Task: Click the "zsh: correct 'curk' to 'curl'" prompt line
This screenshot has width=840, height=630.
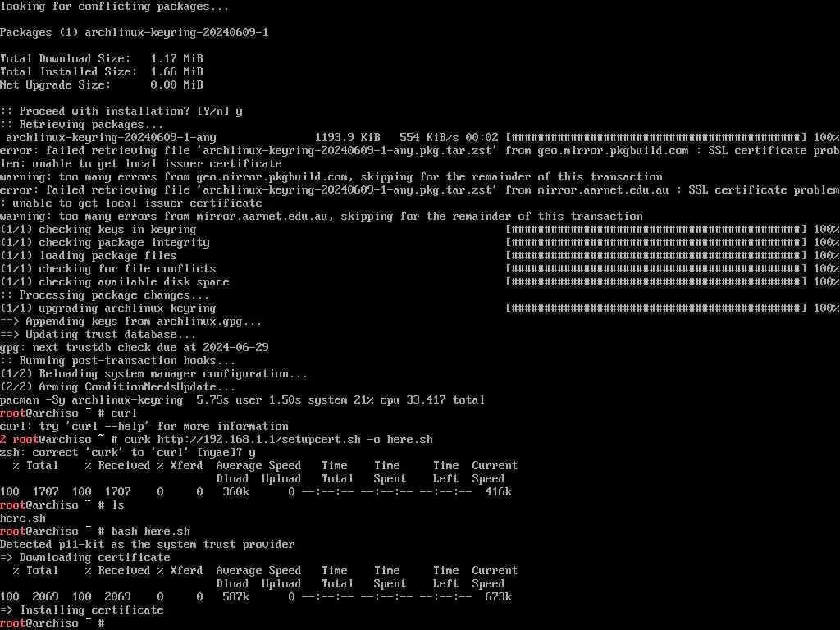Action: point(127,452)
